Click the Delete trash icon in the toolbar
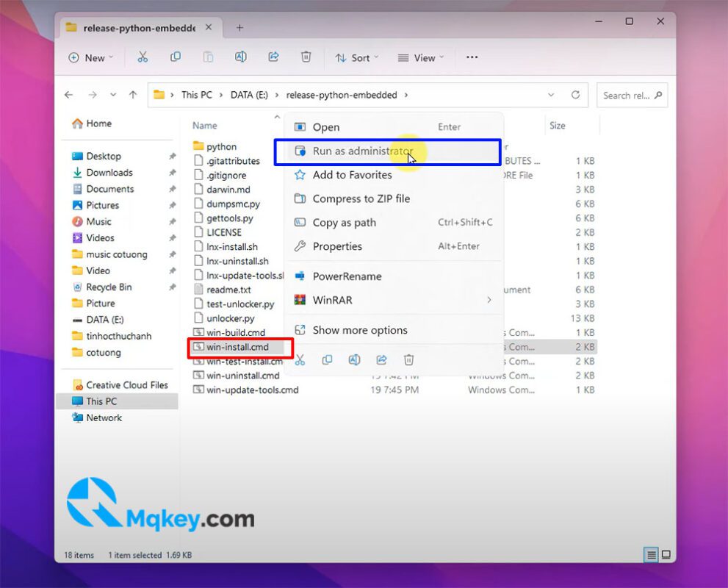Image resolution: width=728 pixels, height=588 pixels. (306, 57)
